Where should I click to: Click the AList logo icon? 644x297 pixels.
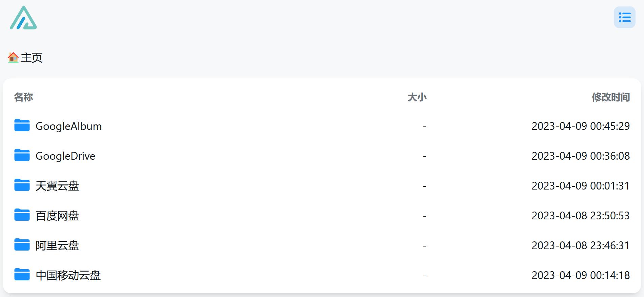(23, 18)
